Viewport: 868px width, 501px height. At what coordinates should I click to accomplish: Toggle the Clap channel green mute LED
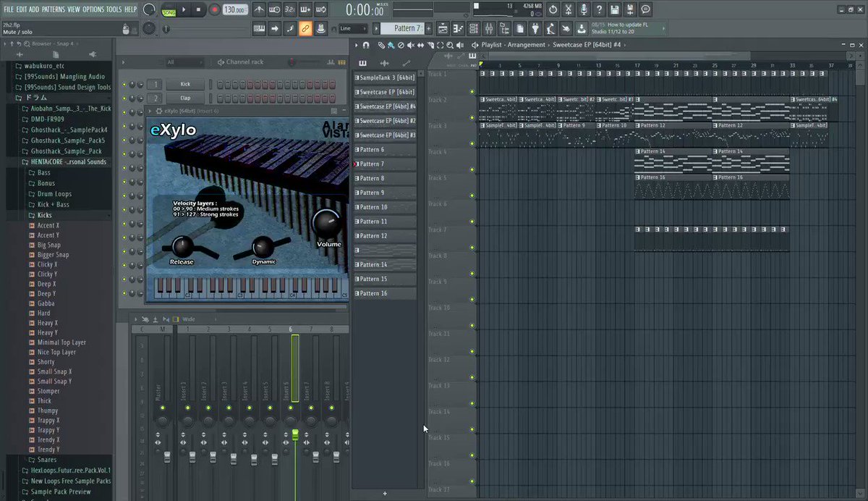pos(124,98)
